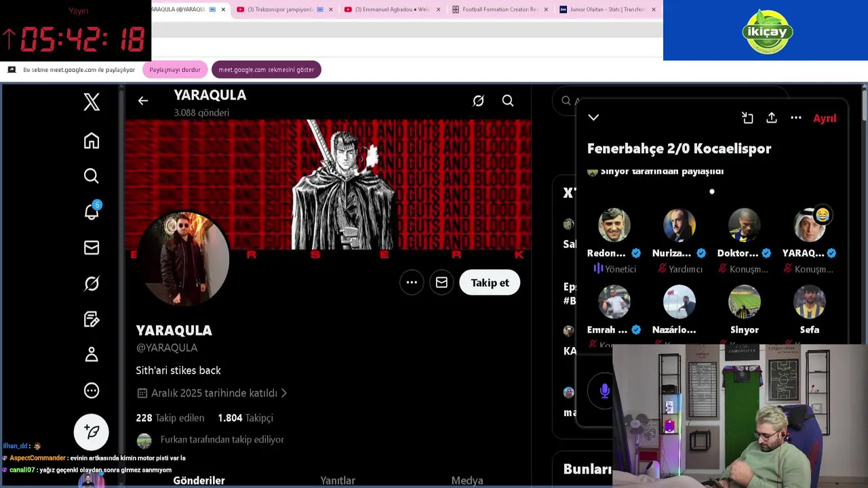
Task: Collapse the Space panel with down chevron
Action: tap(593, 118)
